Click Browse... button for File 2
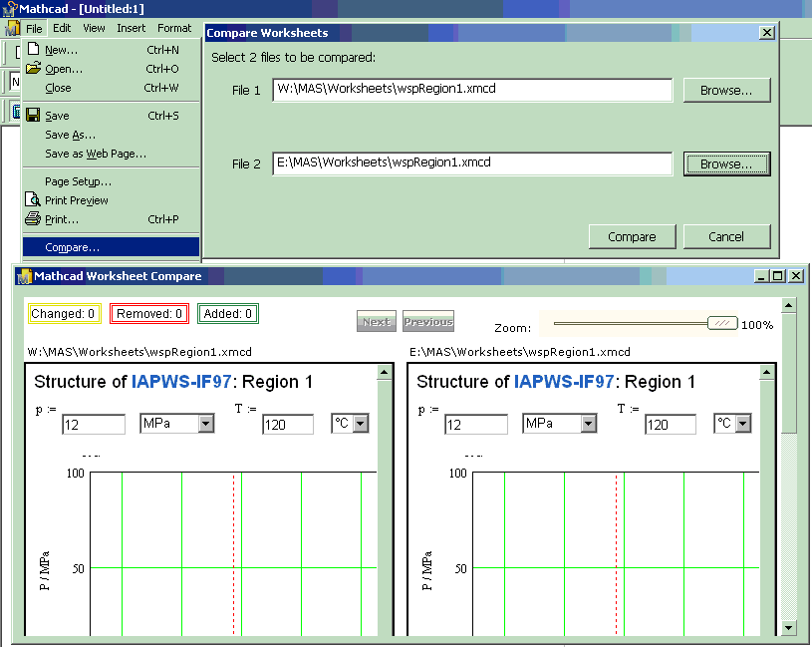This screenshot has width=812, height=647. click(726, 163)
